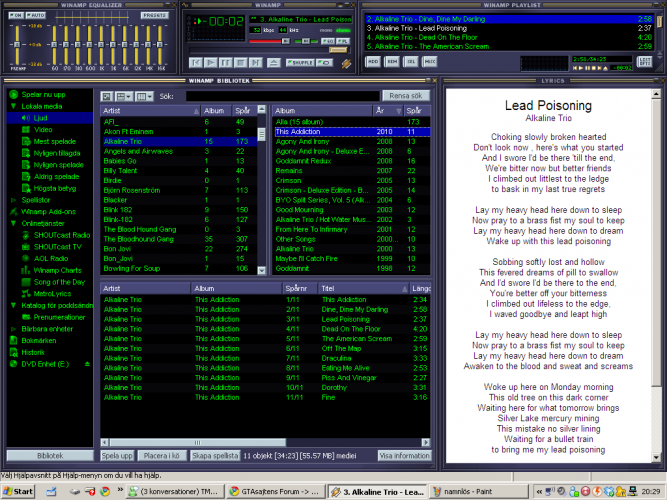Adjust the equalizer PREAMP slider
This screenshot has width=667, height=500.
point(15,44)
